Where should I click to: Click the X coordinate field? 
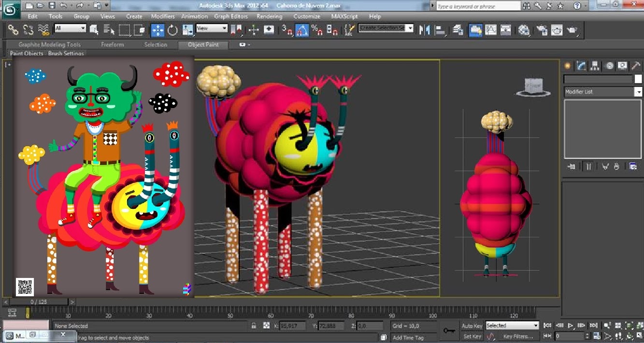292,326
